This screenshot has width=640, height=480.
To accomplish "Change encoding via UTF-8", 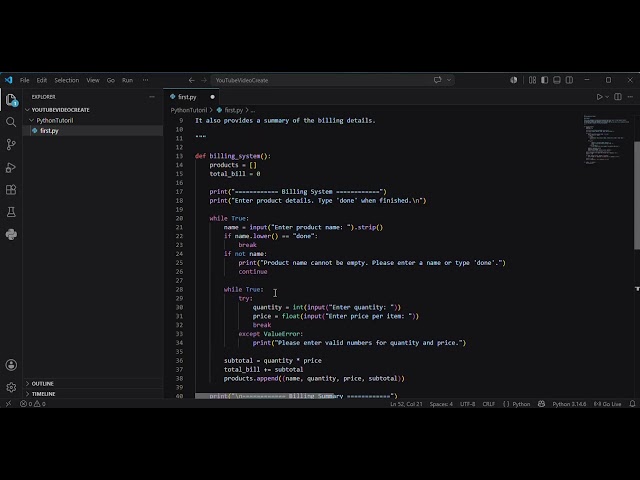I will tap(467, 404).
